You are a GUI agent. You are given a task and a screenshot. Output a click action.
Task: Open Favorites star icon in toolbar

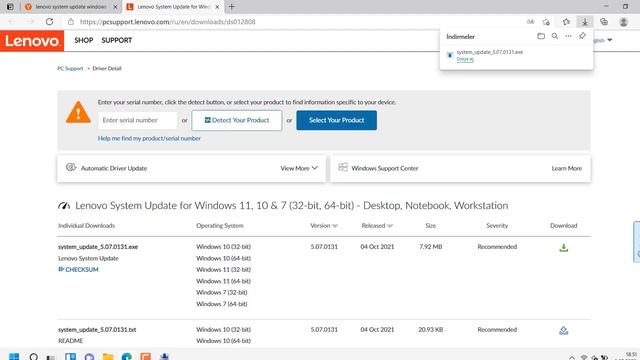coord(566,22)
